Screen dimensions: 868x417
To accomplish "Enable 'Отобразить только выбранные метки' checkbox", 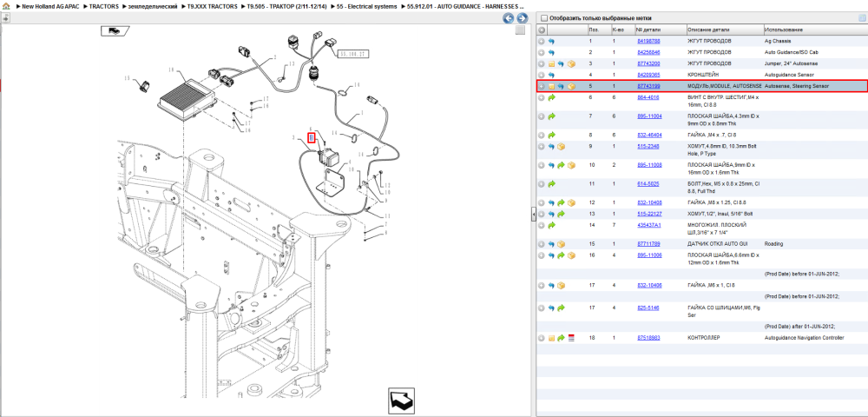I will 543,18.
